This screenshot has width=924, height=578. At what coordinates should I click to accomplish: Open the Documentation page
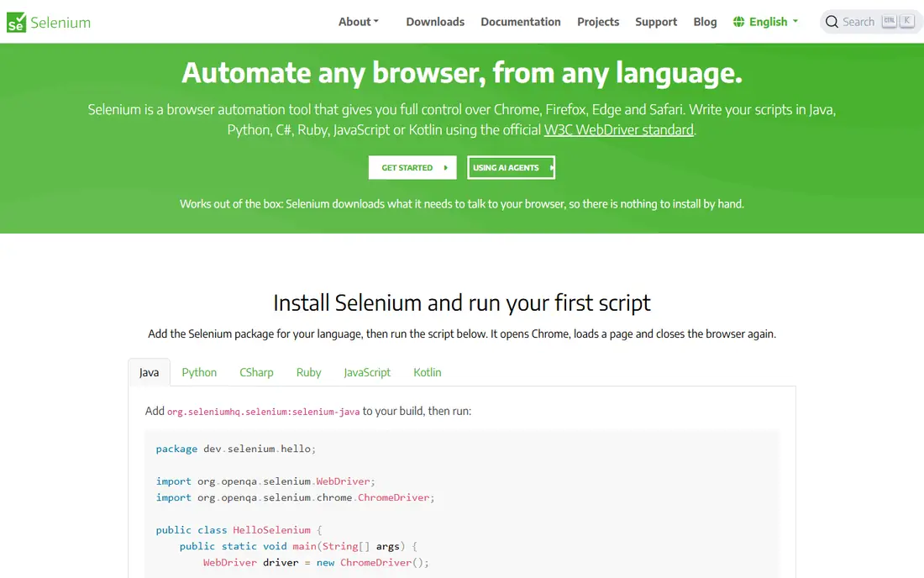click(x=520, y=22)
